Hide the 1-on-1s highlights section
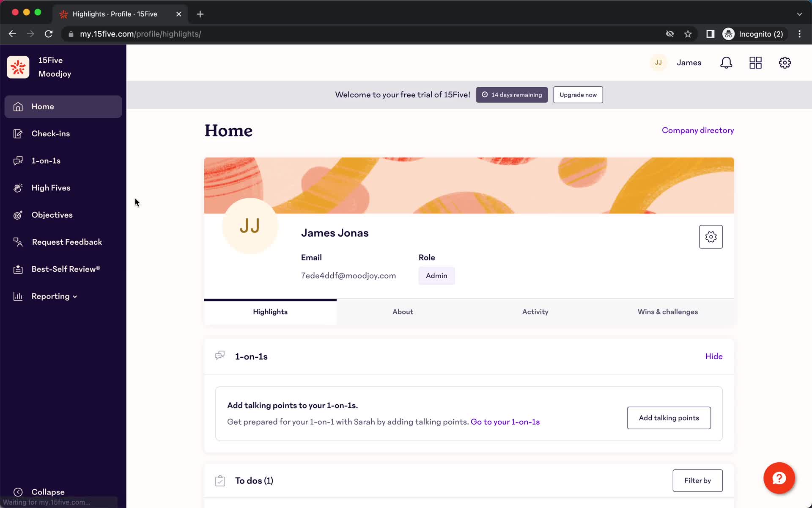This screenshot has width=812, height=508. [714, 356]
